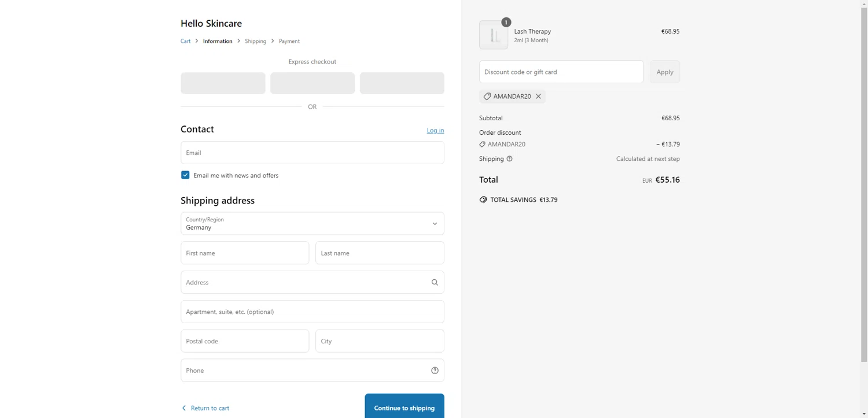The height and width of the screenshot is (418, 868).
Task: Click Continue to shipping button
Action: (404, 406)
